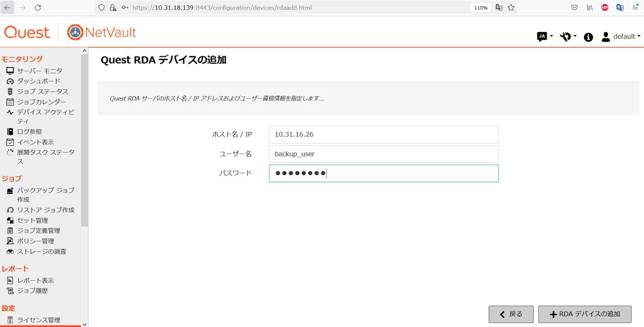This screenshot has width=644, height=327.
Task: Open the セット管理 icon
Action: (10, 220)
